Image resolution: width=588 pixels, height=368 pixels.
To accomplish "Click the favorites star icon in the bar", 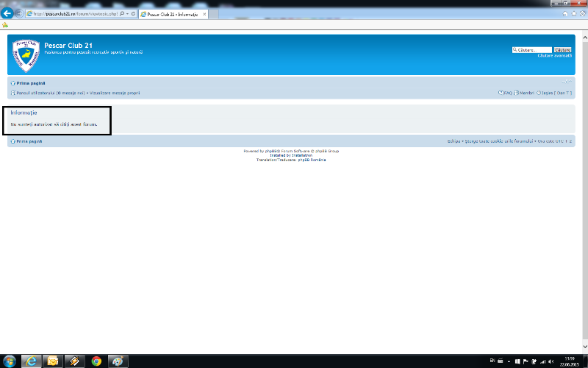I will coord(5,24).
